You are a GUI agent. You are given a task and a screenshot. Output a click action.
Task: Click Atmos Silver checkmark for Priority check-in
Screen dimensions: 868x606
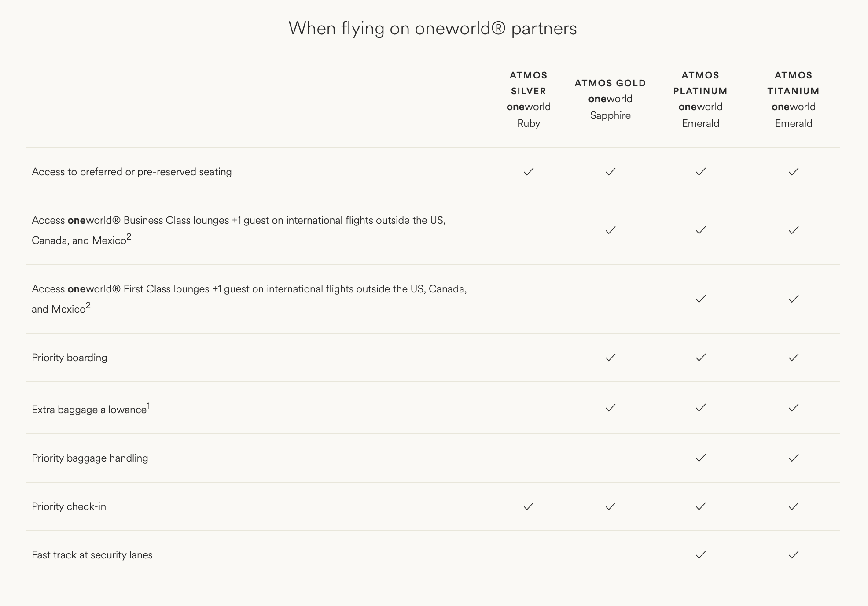pos(529,506)
